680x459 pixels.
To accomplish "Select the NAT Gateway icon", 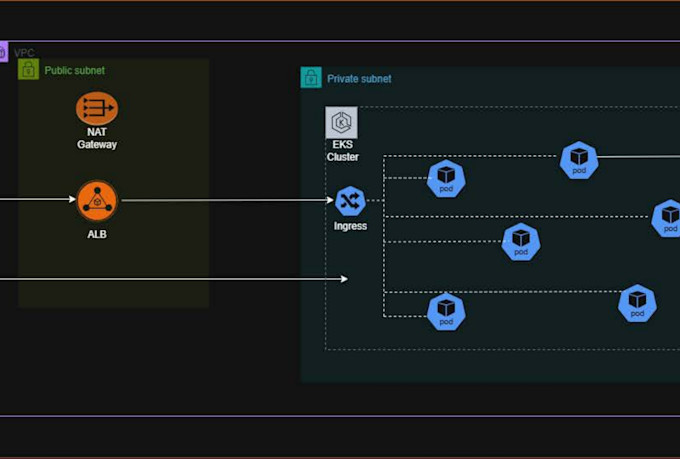I will pyautogui.click(x=97, y=108).
